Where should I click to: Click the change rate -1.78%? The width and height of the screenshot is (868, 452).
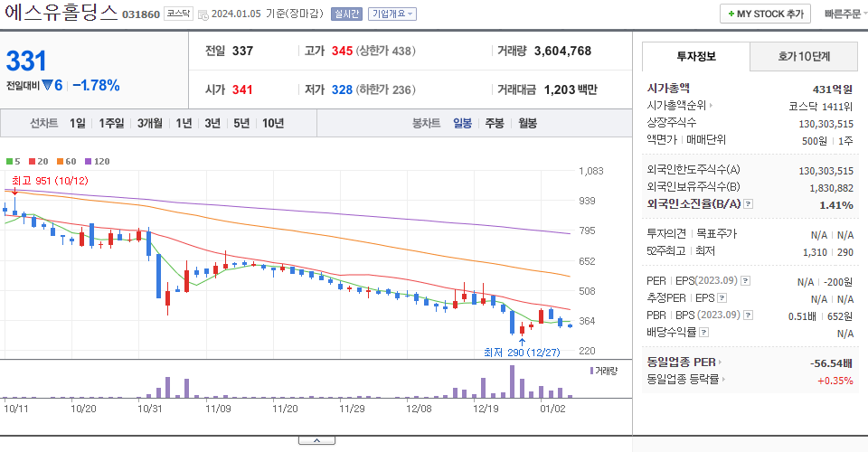coord(97,85)
